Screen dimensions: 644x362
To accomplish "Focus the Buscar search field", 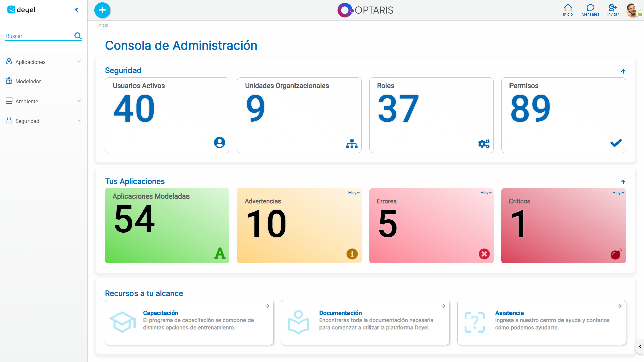I will (39, 36).
